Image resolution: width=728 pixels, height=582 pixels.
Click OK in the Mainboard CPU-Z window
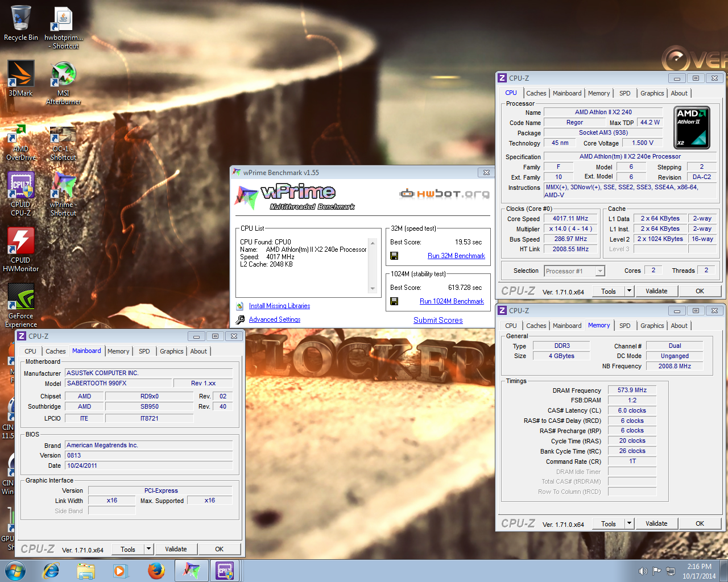[220, 549]
